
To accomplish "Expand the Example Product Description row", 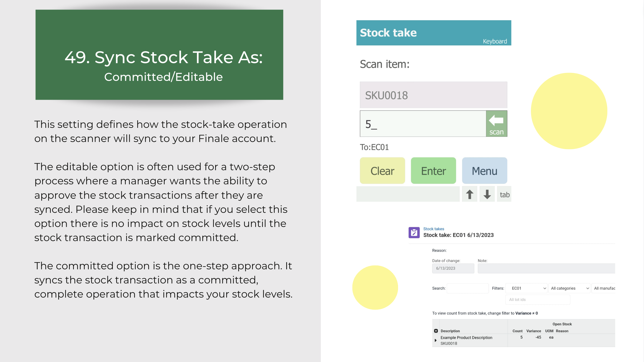I will click(x=435, y=340).
